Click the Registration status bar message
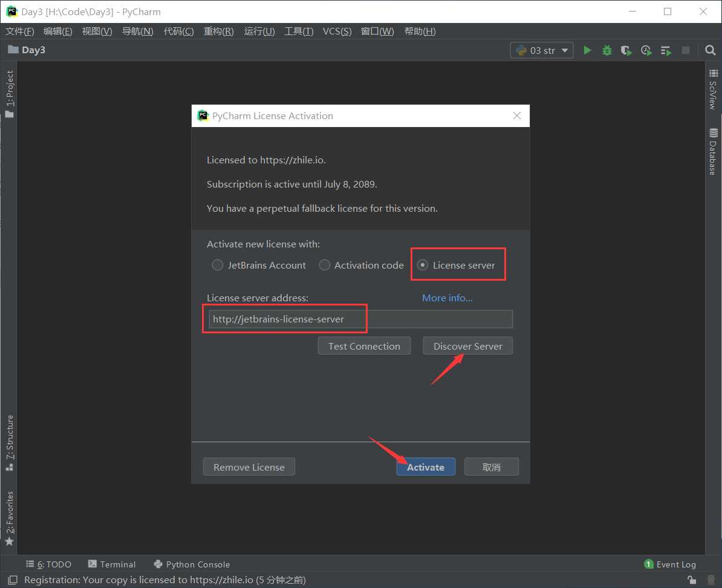The width and height of the screenshot is (722, 588). (x=165, y=580)
